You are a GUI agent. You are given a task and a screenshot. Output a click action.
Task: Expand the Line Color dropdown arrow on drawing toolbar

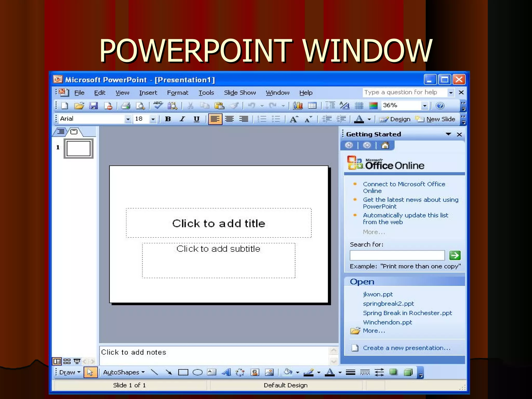pos(318,373)
